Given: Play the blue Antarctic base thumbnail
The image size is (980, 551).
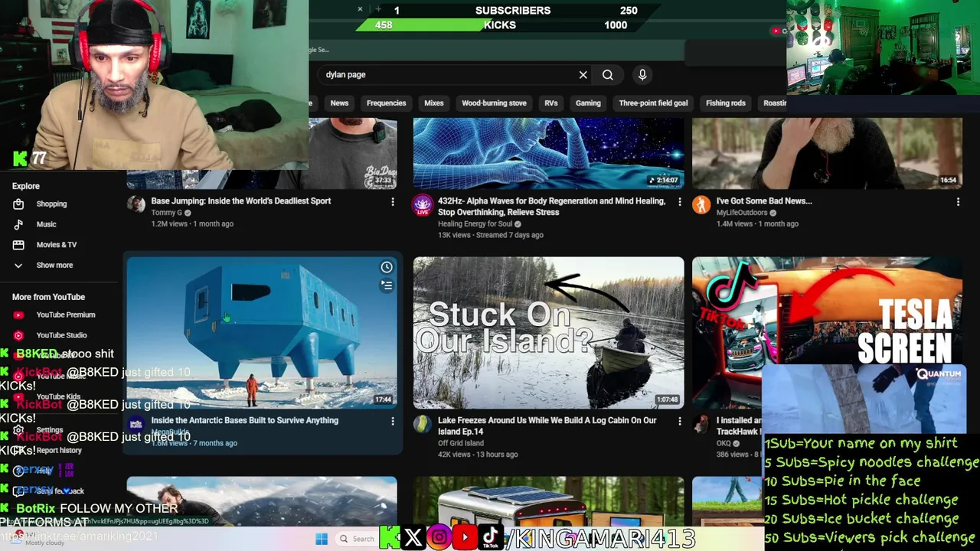Looking at the screenshot, I should click(262, 333).
